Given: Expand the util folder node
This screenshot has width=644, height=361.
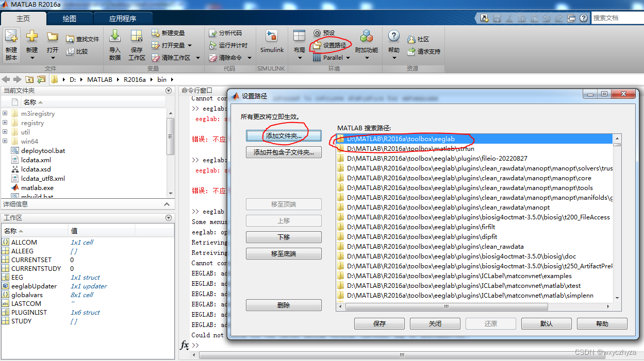Looking at the screenshot, I should 5,132.
